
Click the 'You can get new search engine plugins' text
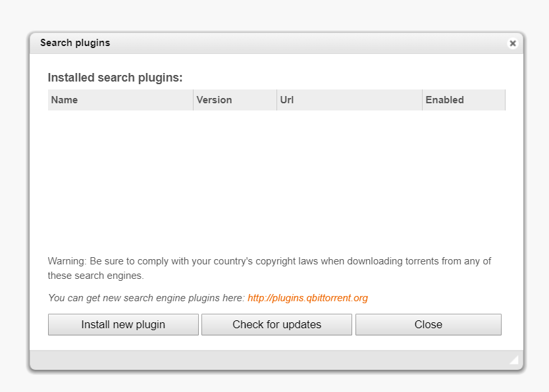point(146,298)
